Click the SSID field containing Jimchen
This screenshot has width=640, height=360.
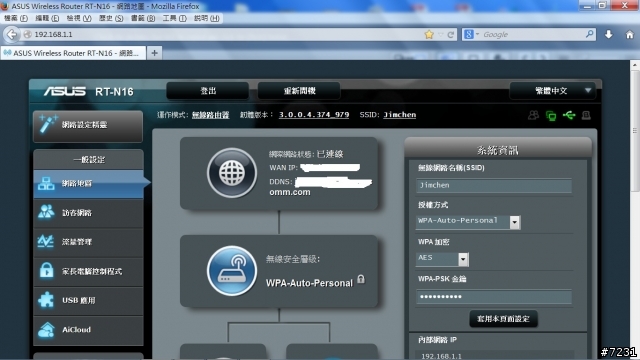coord(494,186)
